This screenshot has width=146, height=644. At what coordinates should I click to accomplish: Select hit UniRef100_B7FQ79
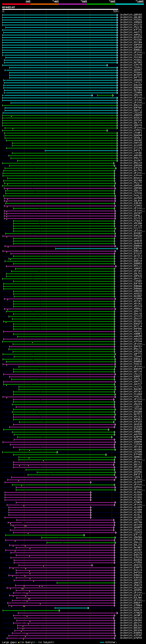[131, 168]
